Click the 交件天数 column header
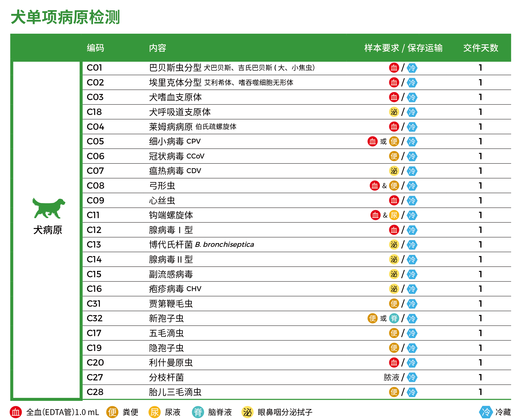Viewport: 522px width, 420px height. point(481,48)
